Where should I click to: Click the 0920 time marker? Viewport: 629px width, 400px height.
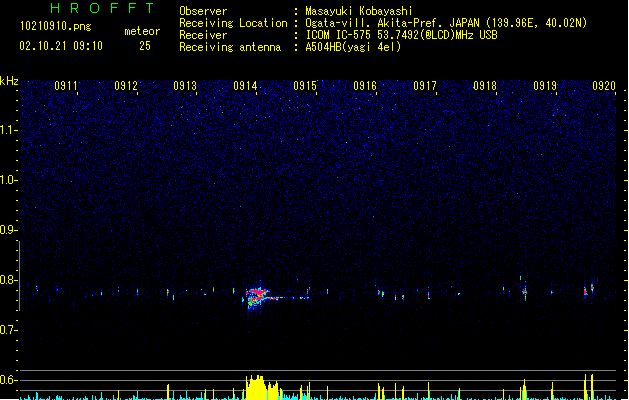click(x=604, y=86)
